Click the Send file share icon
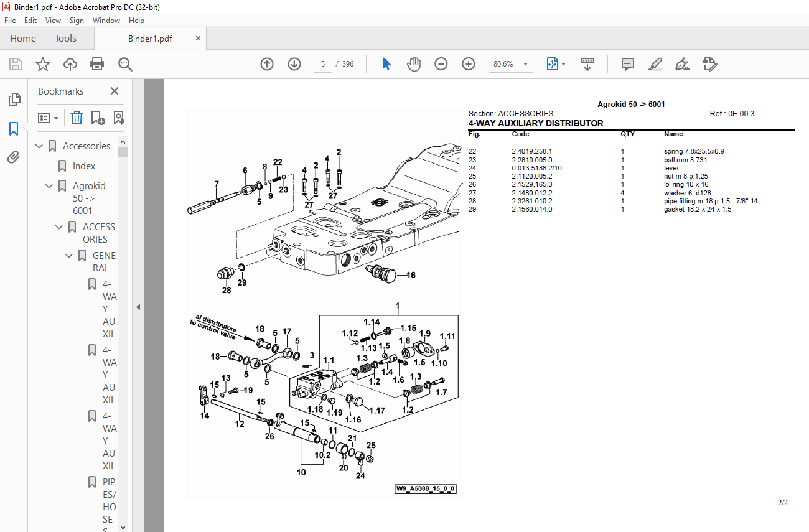The image size is (809, 532). [x=709, y=63]
